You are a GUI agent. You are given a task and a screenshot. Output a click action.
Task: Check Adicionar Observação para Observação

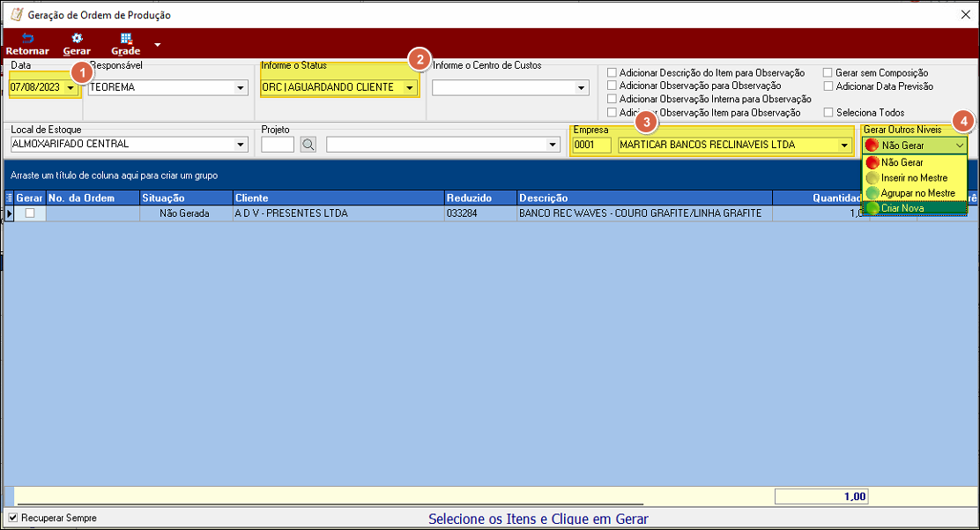point(612,86)
